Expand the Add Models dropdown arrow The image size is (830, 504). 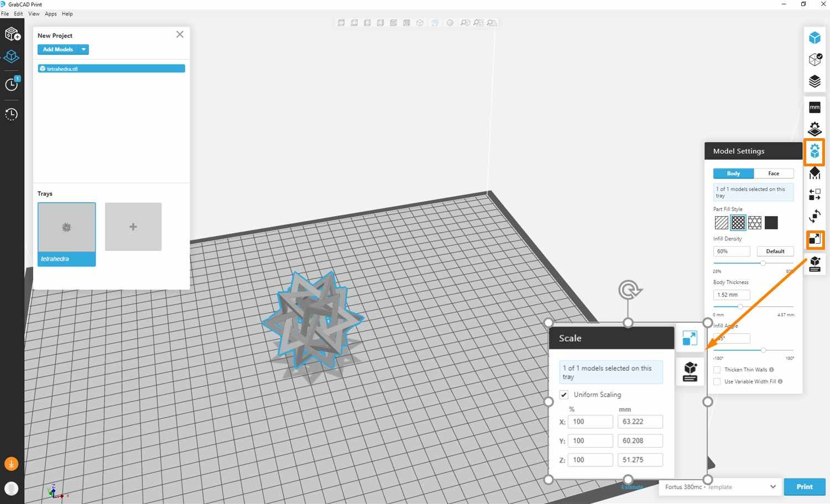click(x=83, y=50)
